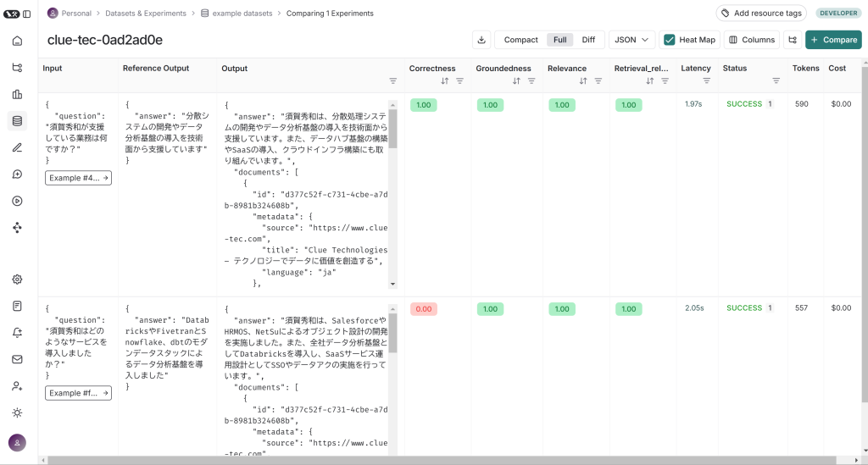Open the settings gear in the sidebar

[x=17, y=280]
